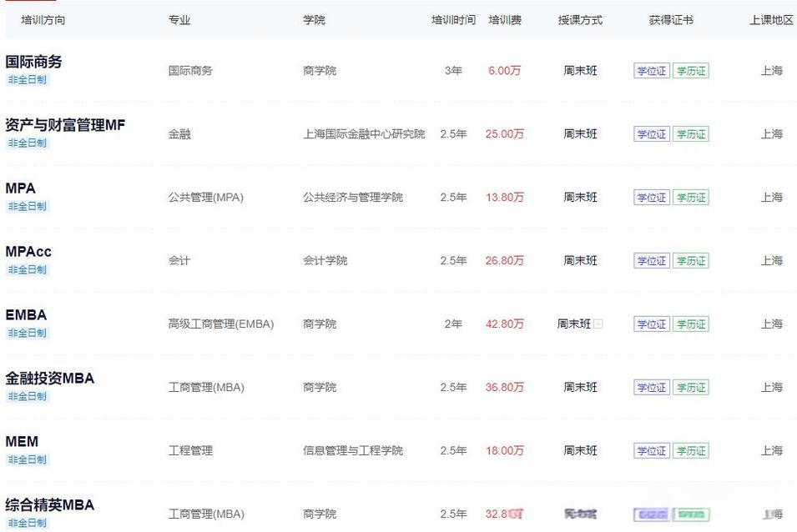The image size is (797, 532).
Task: Click the 学位证 badge on the EMBA row
Action: [651, 324]
